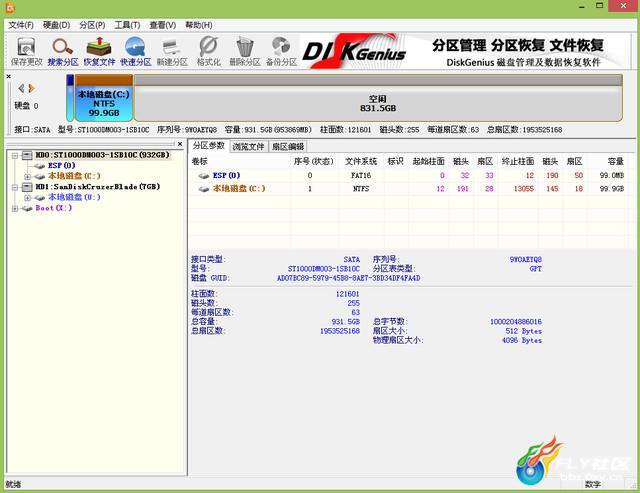The image size is (640, 493).
Task: Open the 帮助(H) menu
Action: (x=198, y=25)
